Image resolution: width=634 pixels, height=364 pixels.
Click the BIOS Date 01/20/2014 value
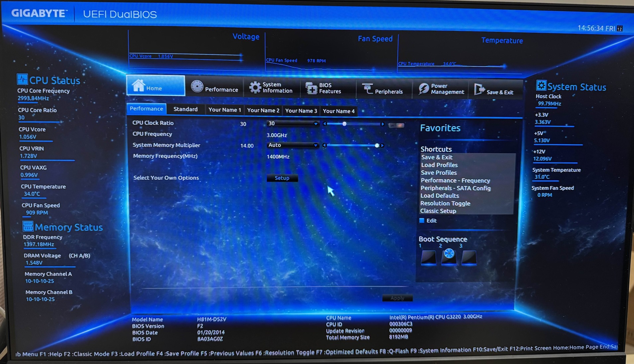211,332
